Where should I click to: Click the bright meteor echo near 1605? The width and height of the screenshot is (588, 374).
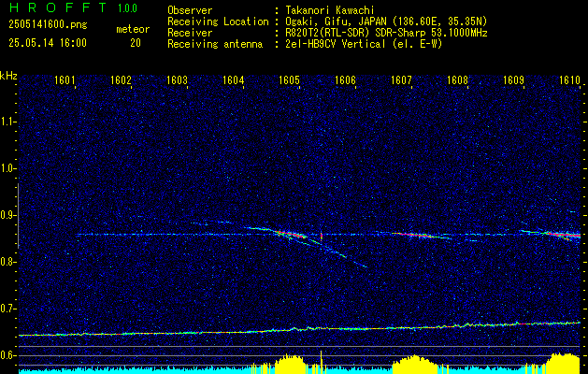pyautogui.click(x=292, y=234)
